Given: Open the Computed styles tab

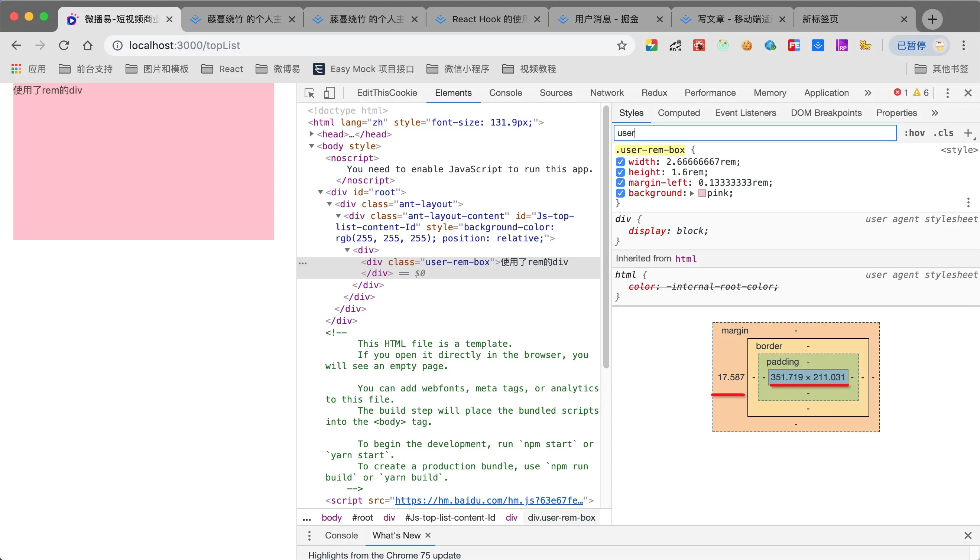Looking at the screenshot, I should (678, 113).
